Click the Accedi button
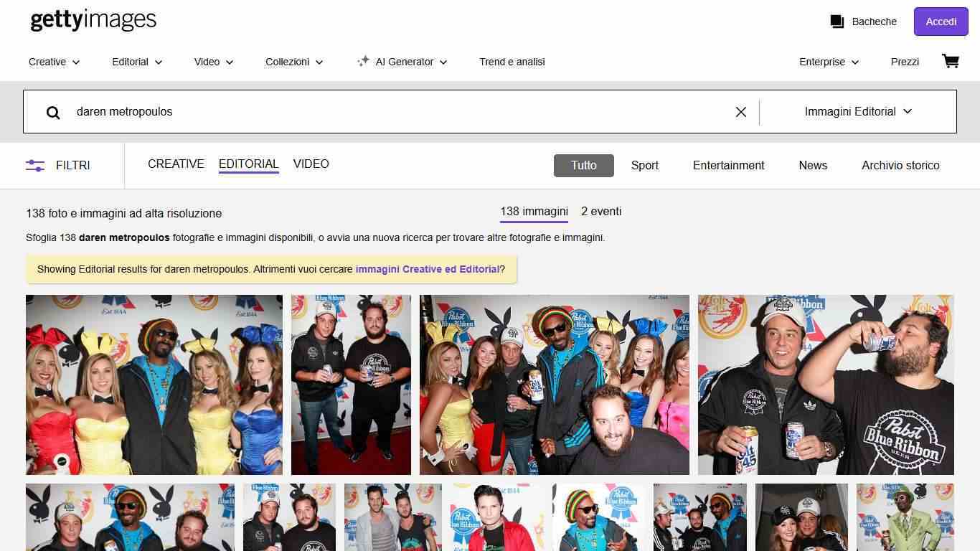The height and width of the screenshot is (551, 980). coord(941,22)
